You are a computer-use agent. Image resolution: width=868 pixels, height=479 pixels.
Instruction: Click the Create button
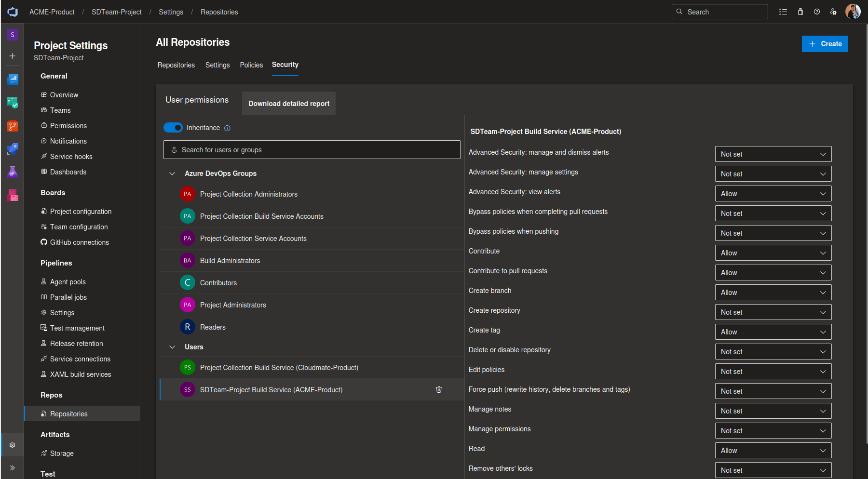pos(825,44)
